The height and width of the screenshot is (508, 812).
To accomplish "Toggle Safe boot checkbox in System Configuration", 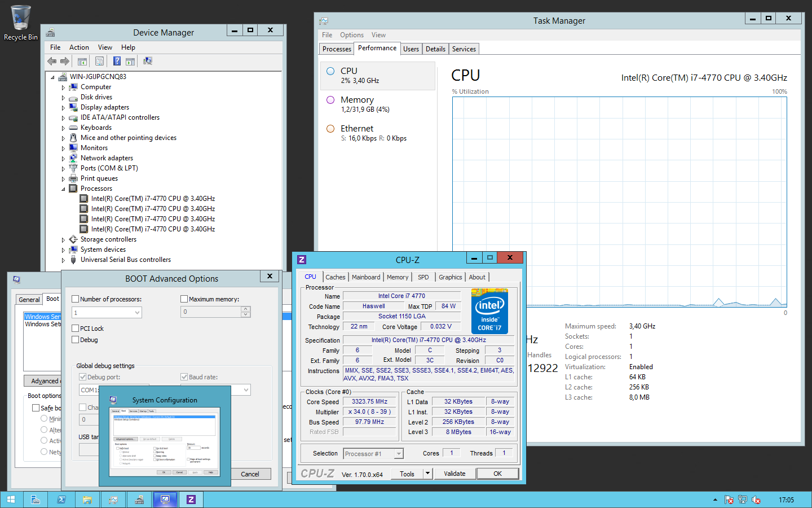I will [x=36, y=408].
